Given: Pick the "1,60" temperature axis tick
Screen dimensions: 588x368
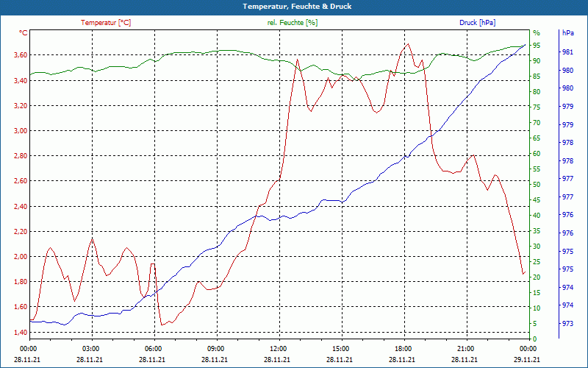Looking at the screenshot, I should coord(21,307).
